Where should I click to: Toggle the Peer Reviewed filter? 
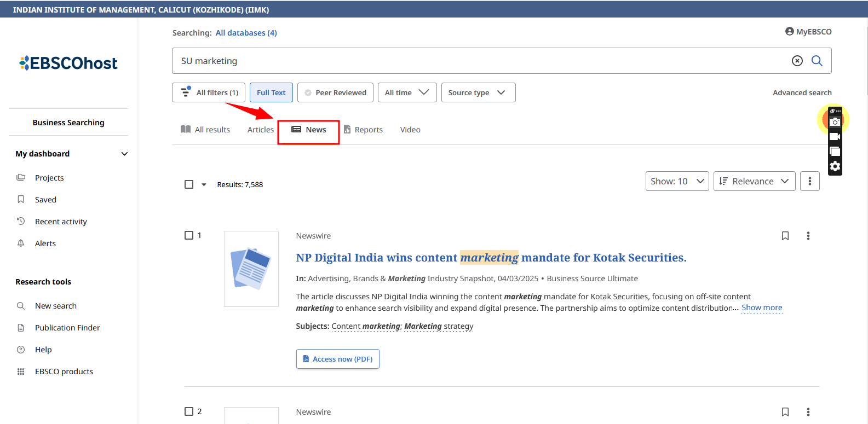(x=335, y=92)
